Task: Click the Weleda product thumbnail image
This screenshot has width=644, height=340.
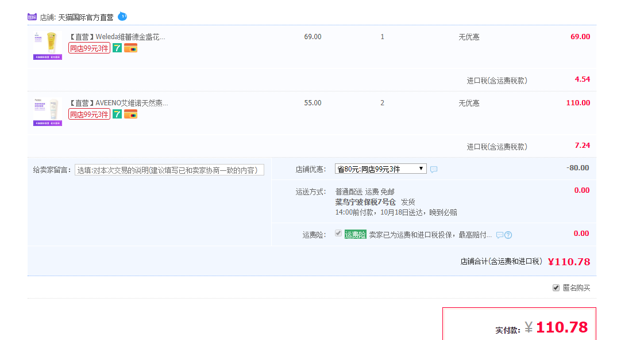Action: click(x=48, y=45)
